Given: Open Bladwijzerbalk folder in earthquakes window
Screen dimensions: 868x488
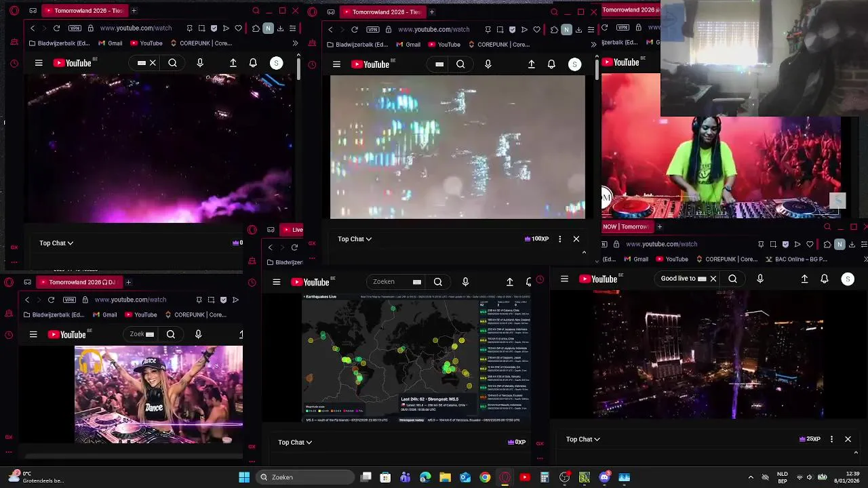Looking at the screenshot, I should click(285, 262).
